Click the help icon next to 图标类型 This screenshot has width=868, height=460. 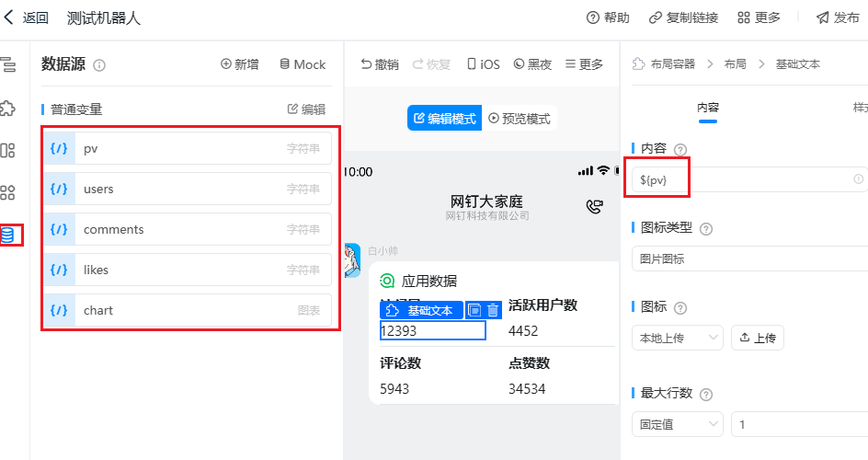(707, 228)
